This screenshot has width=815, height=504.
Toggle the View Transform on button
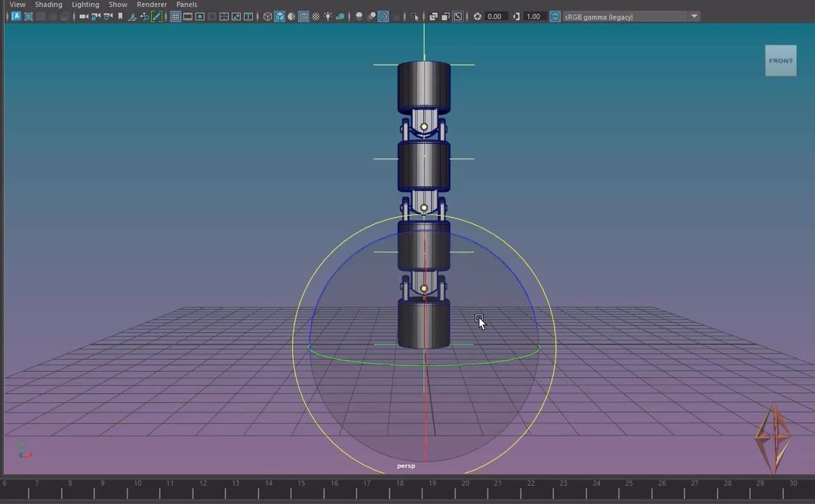pyautogui.click(x=555, y=17)
